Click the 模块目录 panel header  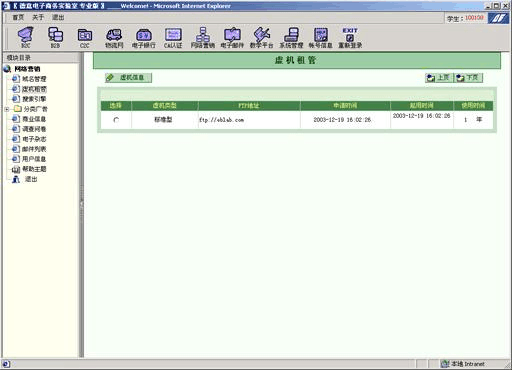41,58
